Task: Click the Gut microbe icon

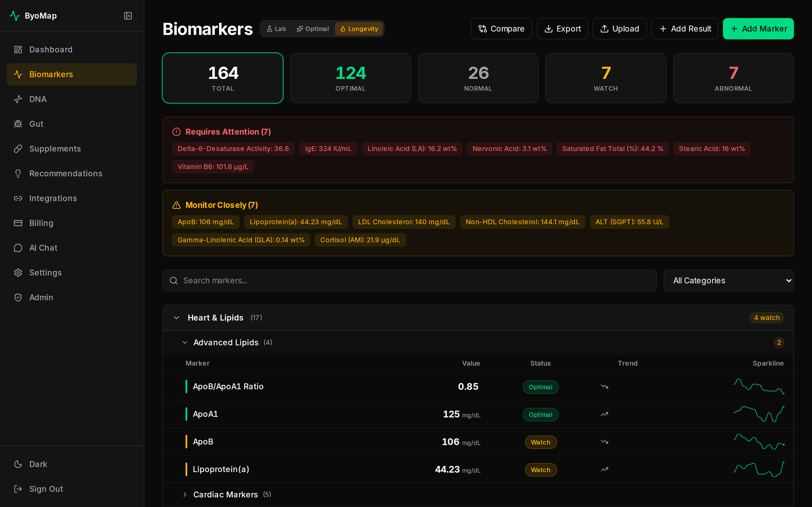Action: pyautogui.click(x=18, y=124)
